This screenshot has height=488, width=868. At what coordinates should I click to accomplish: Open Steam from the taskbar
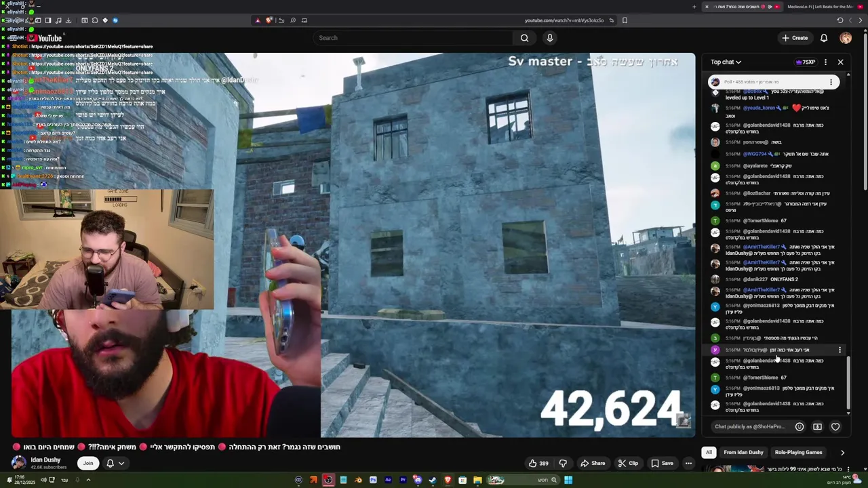coord(433,481)
